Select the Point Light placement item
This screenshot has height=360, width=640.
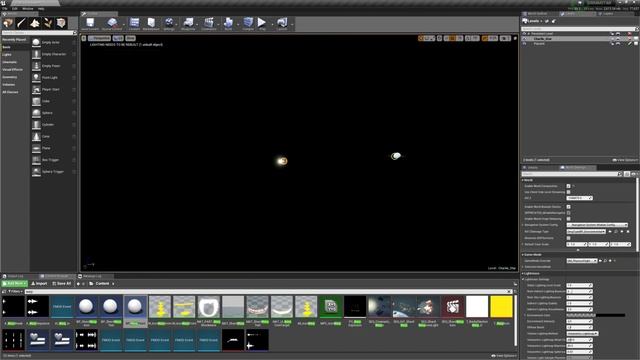[x=53, y=78]
